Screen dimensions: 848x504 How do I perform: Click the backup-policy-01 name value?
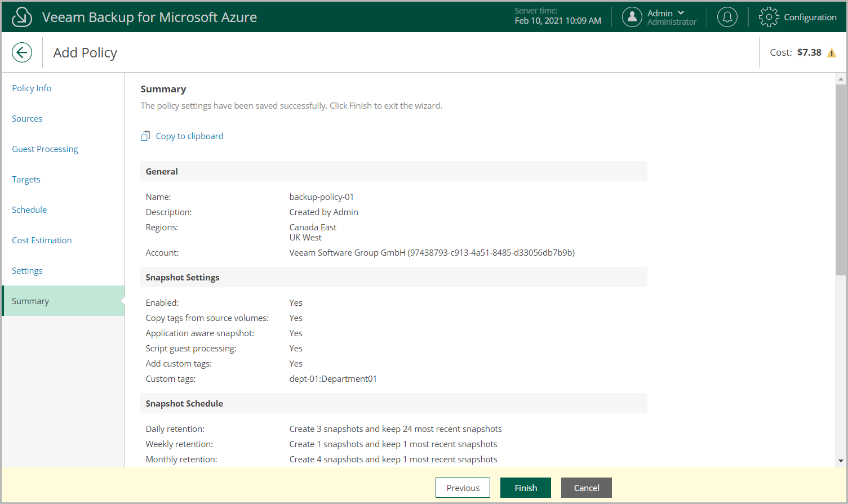[x=322, y=197]
